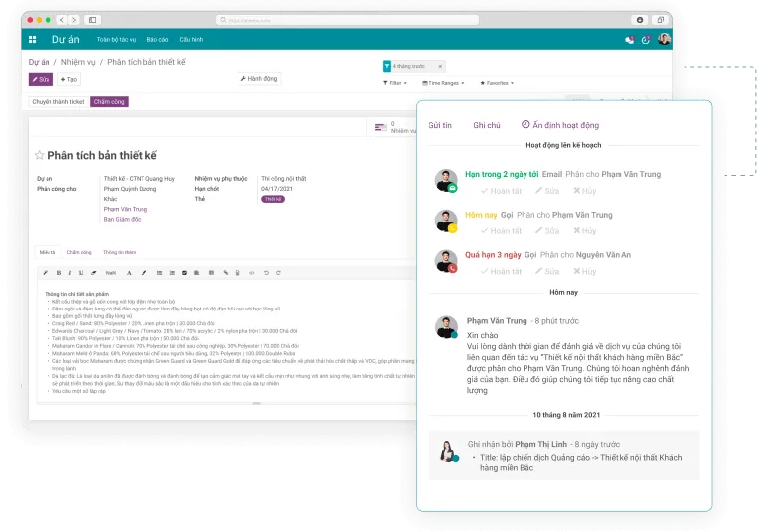Remove the '4 tháng trước' filter tag
Image resolution: width=763 pixels, height=532 pixels.
click(x=440, y=66)
